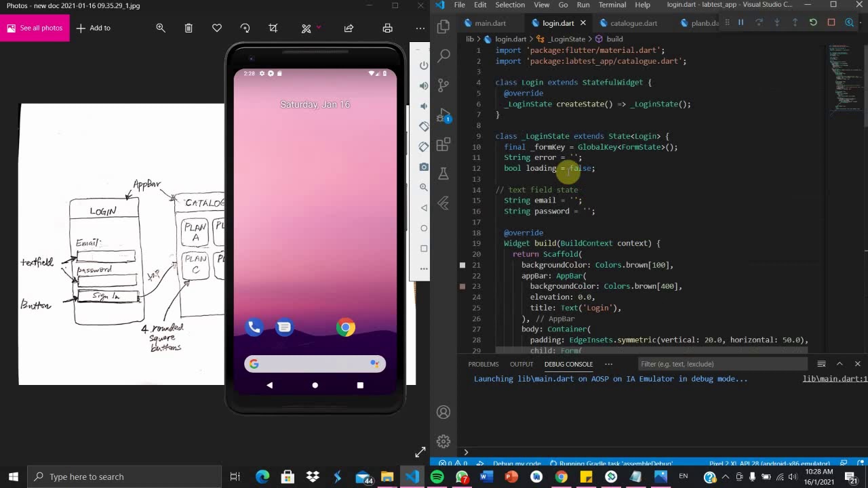Open emulator extended controls more menu

click(424, 268)
